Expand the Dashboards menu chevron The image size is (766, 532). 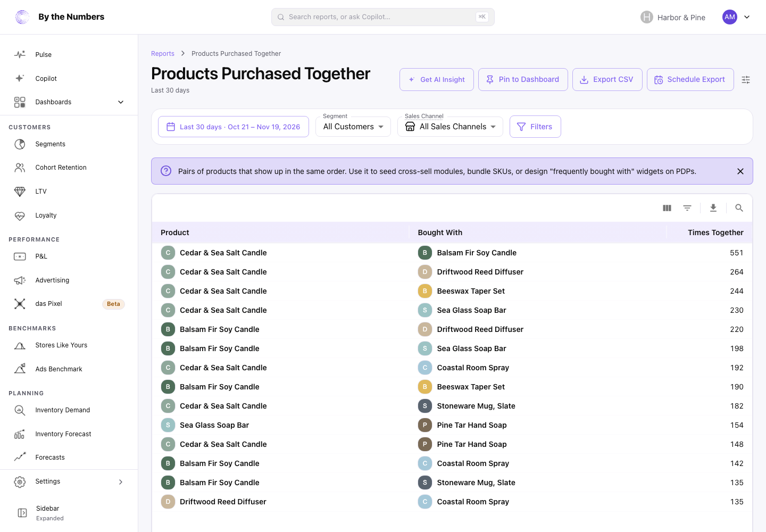pyautogui.click(x=121, y=102)
